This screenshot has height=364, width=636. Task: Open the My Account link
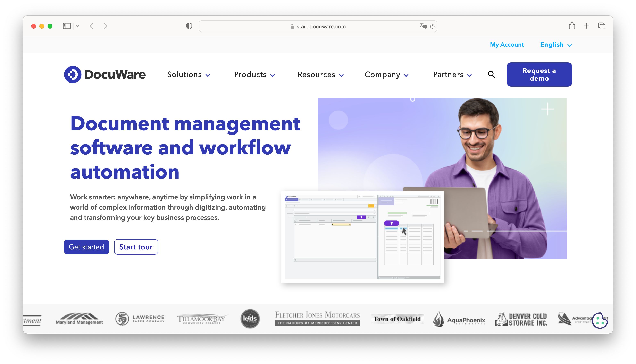[507, 45]
